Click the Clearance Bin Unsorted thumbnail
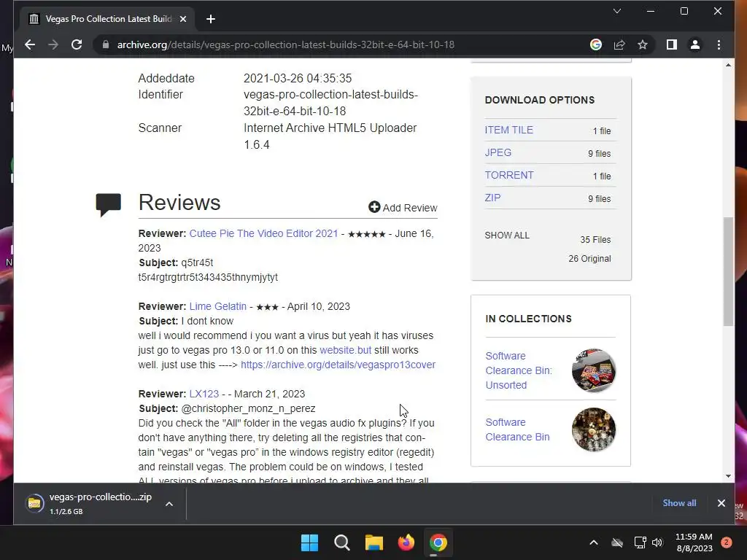Image resolution: width=747 pixels, height=560 pixels. (x=594, y=370)
